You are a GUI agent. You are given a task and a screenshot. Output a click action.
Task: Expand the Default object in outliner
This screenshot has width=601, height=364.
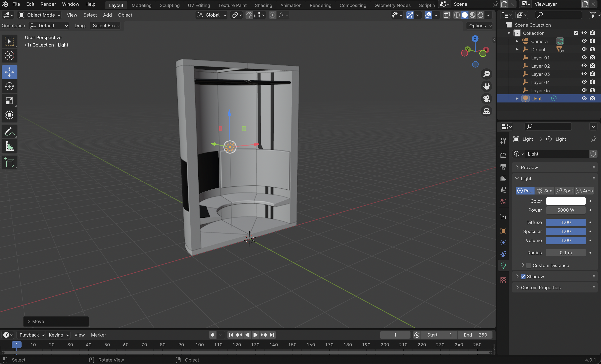517,49
